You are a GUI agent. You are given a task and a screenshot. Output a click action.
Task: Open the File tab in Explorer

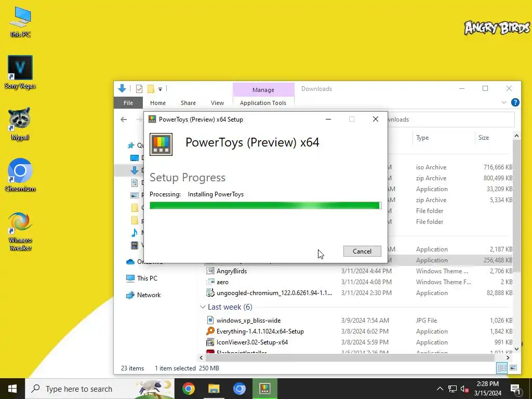tap(128, 103)
